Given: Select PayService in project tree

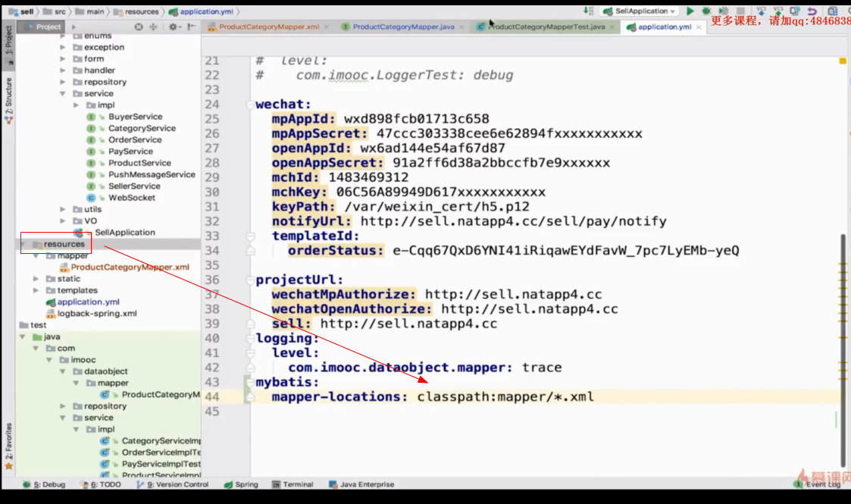Looking at the screenshot, I should tap(130, 152).
